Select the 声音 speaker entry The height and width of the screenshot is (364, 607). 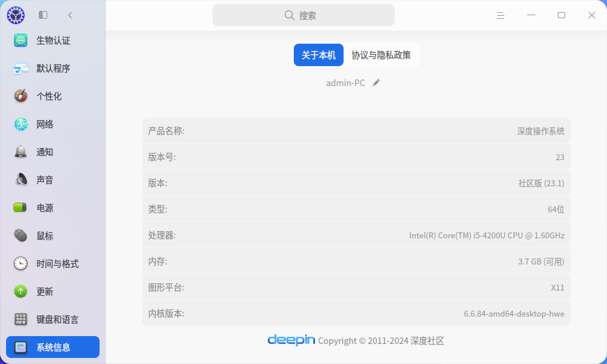53,180
